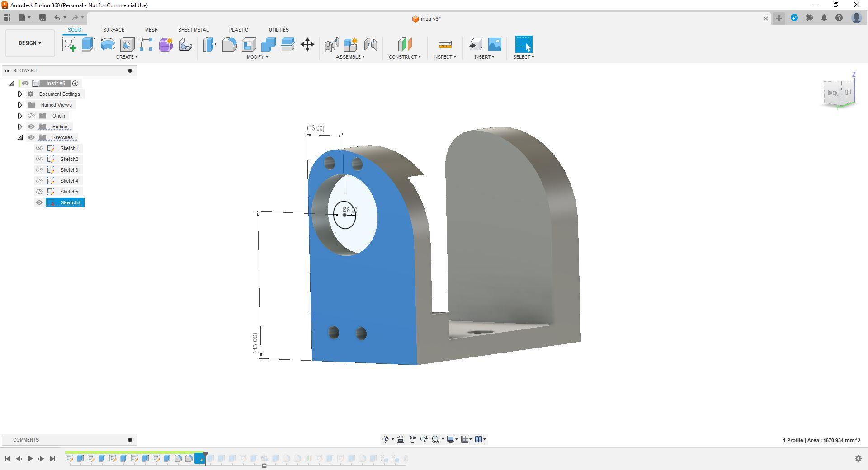Viewport: 868px width, 470px height.
Task: Click the Pan hand tool
Action: pos(412,439)
